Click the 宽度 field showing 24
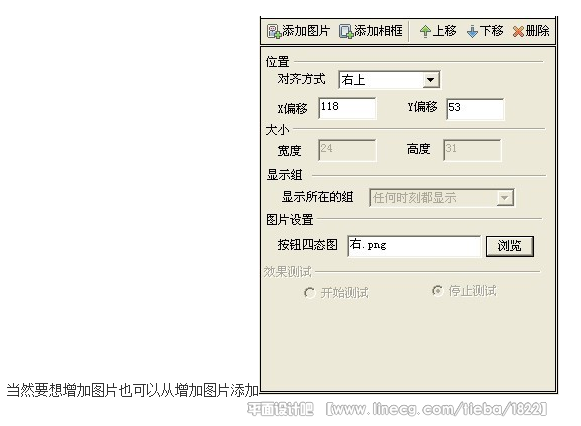The height and width of the screenshot is (426, 581). (347, 150)
